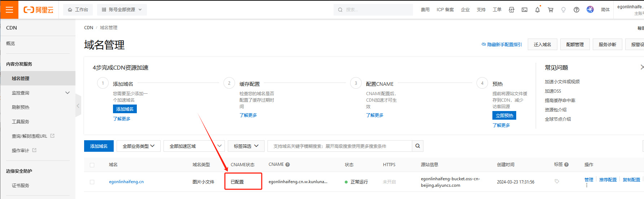Viewport: 644px width, 199px height.
Task: Click the CNAME column help icon
Action: click(288, 165)
